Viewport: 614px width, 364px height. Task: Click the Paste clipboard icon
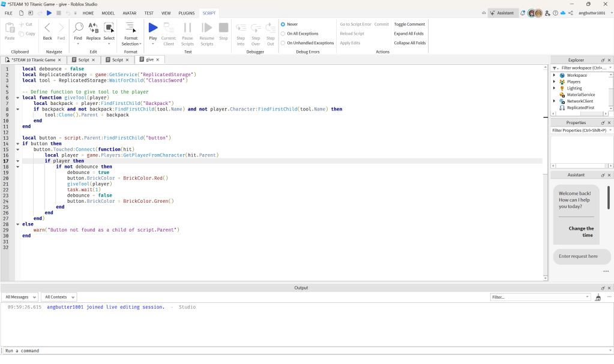point(10,28)
